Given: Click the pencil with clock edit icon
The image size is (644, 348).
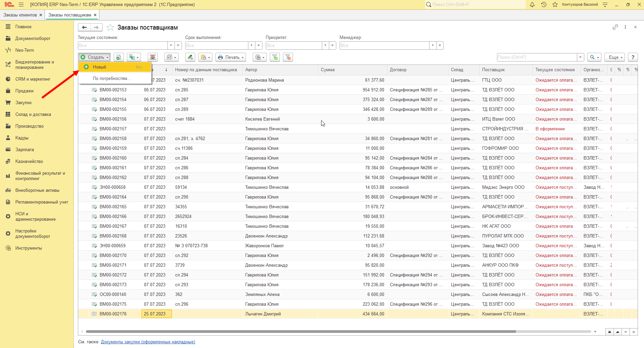Looking at the screenshot, I should [x=190, y=57].
